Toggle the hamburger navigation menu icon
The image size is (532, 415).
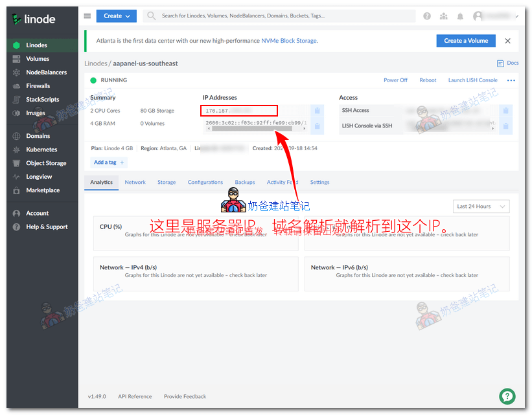(87, 16)
